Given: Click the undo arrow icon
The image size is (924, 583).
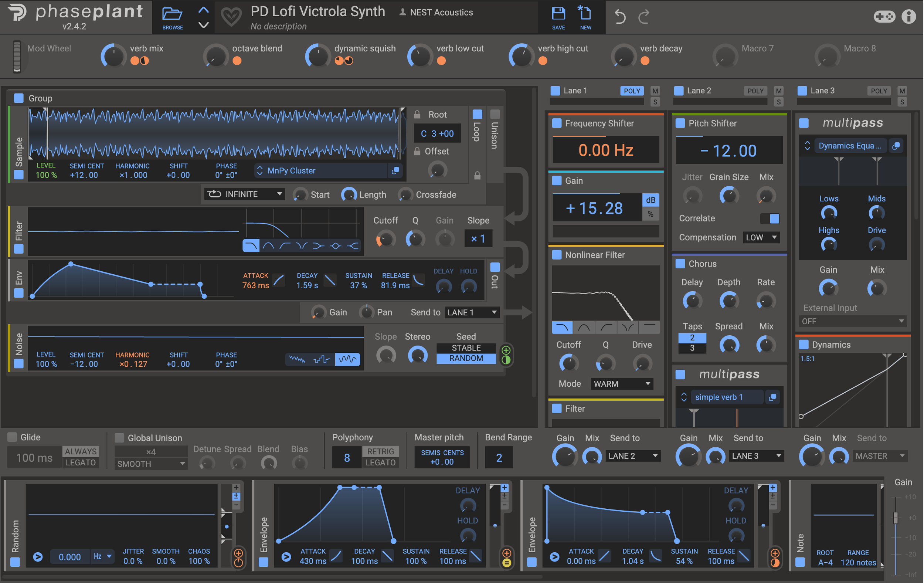Looking at the screenshot, I should pyautogui.click(x=620, y=17).
